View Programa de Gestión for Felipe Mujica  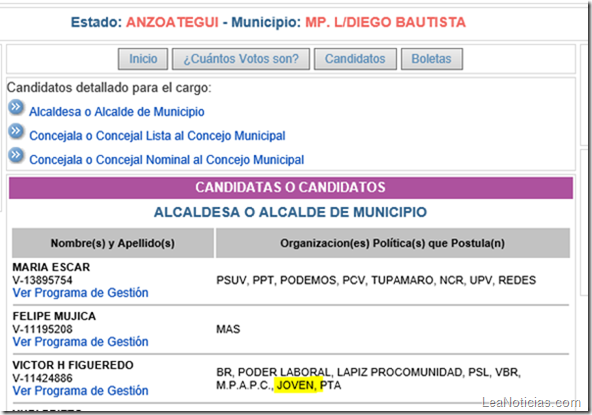(x=80, y=342)
